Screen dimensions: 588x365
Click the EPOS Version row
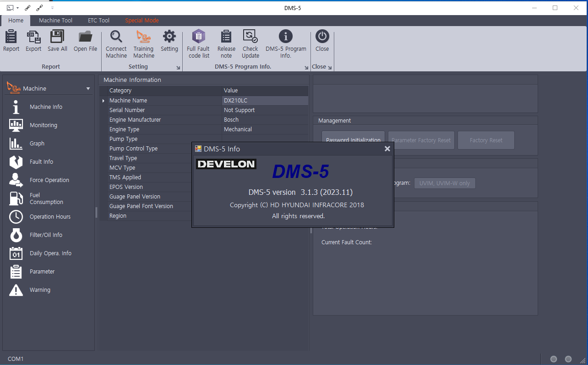tap(149, 187)
